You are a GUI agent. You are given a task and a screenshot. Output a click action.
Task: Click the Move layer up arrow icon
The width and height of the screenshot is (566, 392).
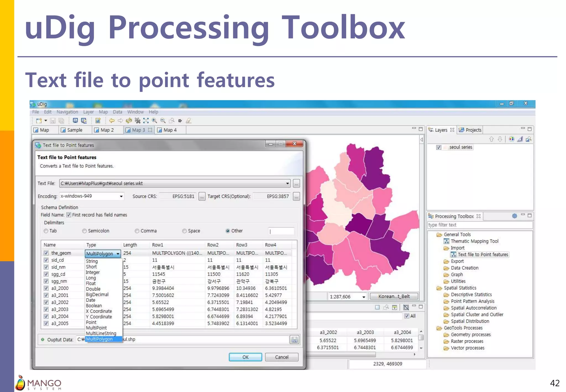tap(491, 139)
